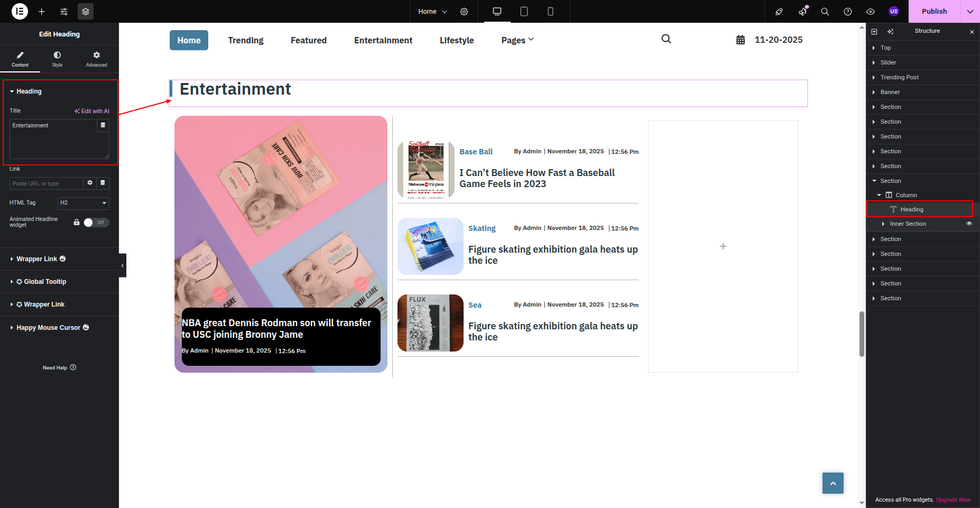Click the Link URL input field

click(x=47, y=183)
